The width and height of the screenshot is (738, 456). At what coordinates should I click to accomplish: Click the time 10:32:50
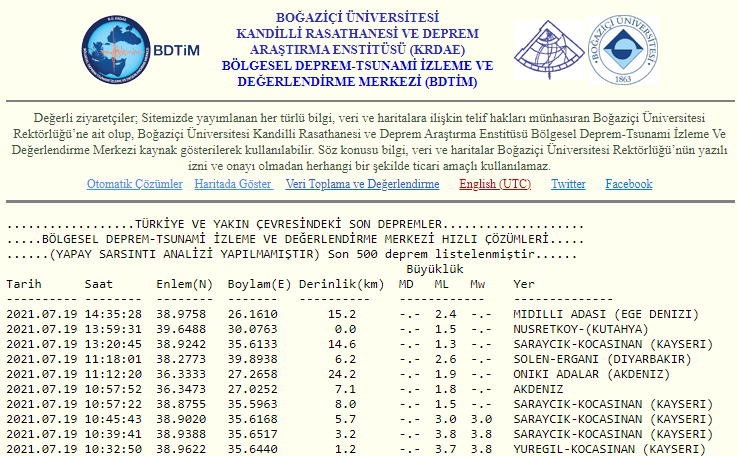113,449
